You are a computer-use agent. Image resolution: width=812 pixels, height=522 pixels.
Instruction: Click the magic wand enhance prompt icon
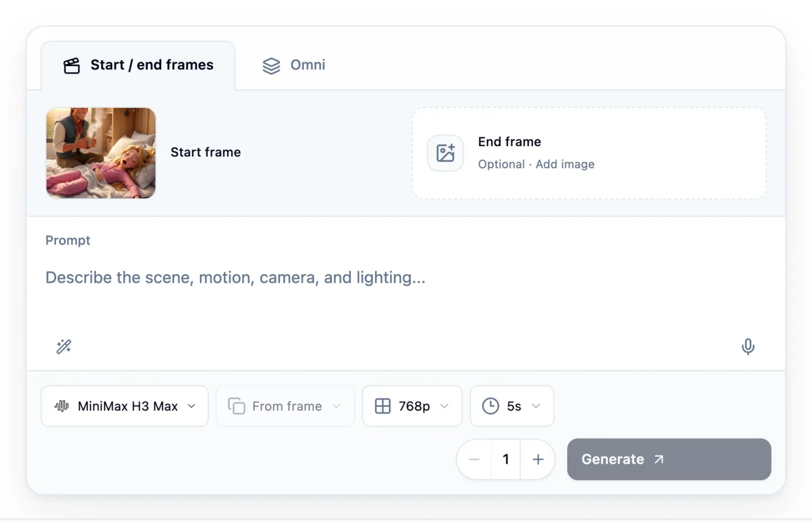(x=64, y=346)
